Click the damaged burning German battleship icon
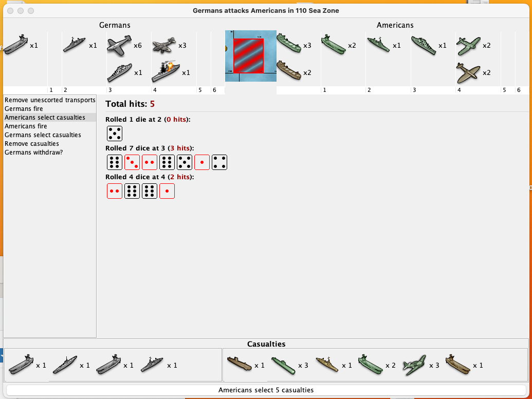Image resolution: width=532 pixels, height=399 pixels. coord(164,72)
